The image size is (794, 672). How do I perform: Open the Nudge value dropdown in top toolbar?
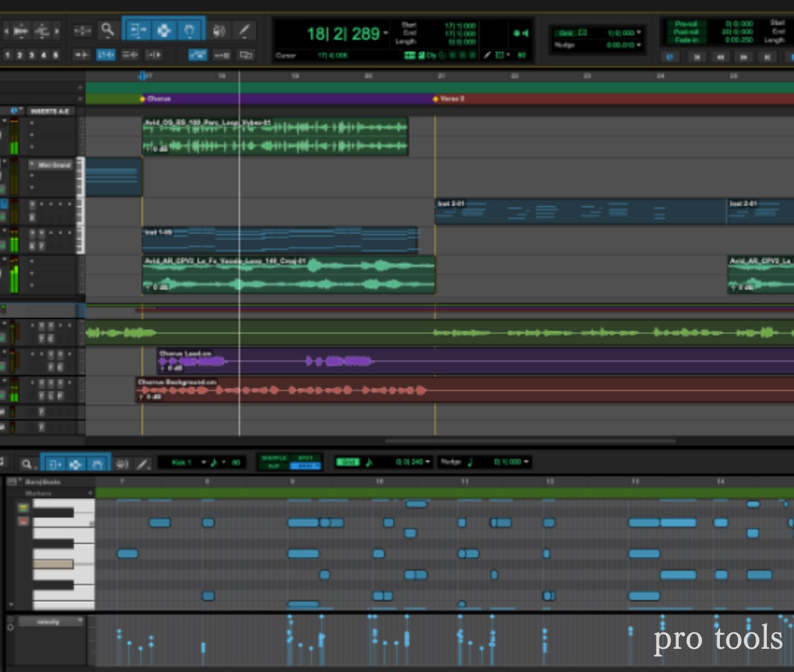(639, 45)
